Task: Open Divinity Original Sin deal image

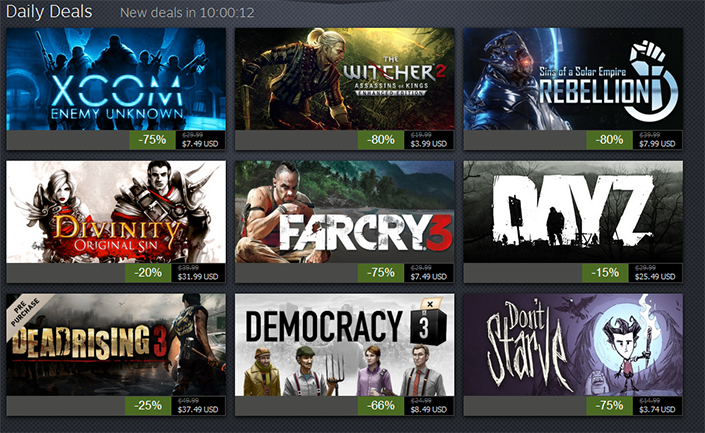Action: coord(116,212)
